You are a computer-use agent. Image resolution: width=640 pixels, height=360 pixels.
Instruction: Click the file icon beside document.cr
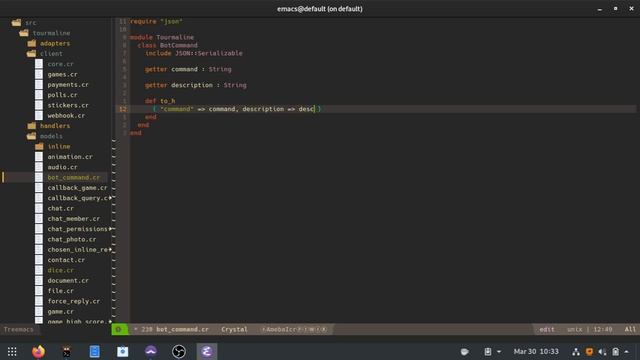coord(39,280)
